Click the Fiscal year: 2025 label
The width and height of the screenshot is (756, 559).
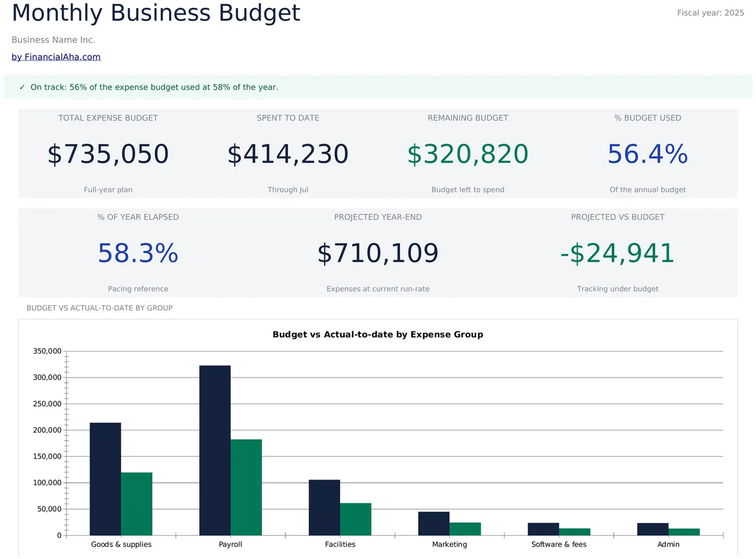(x=711, y=13)
